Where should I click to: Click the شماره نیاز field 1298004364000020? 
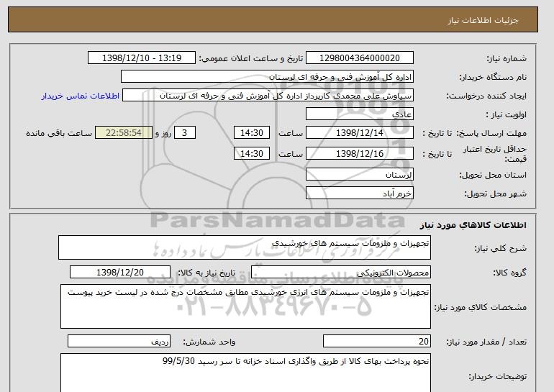pos(359,58)
